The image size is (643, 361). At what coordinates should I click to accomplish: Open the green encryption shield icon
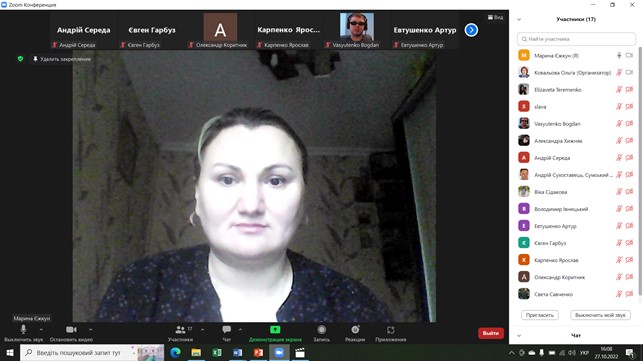tap(20, 59)
